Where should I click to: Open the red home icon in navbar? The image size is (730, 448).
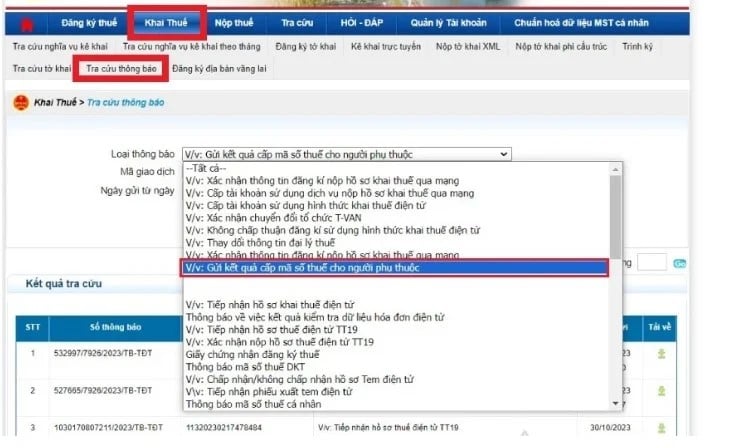(27, 24)
